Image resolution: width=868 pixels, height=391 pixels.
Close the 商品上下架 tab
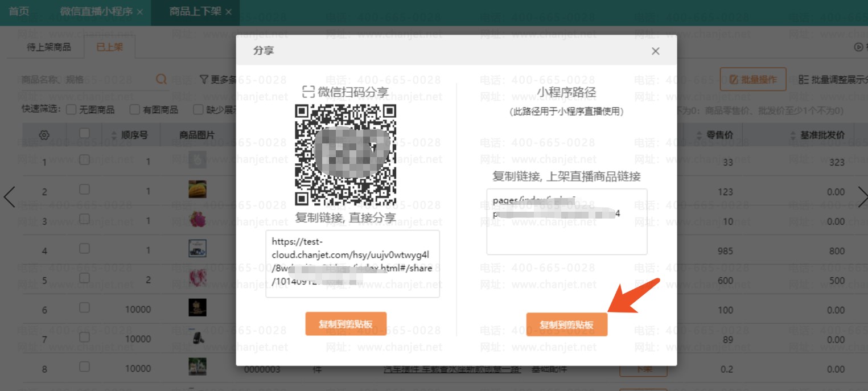pos(228,11)
